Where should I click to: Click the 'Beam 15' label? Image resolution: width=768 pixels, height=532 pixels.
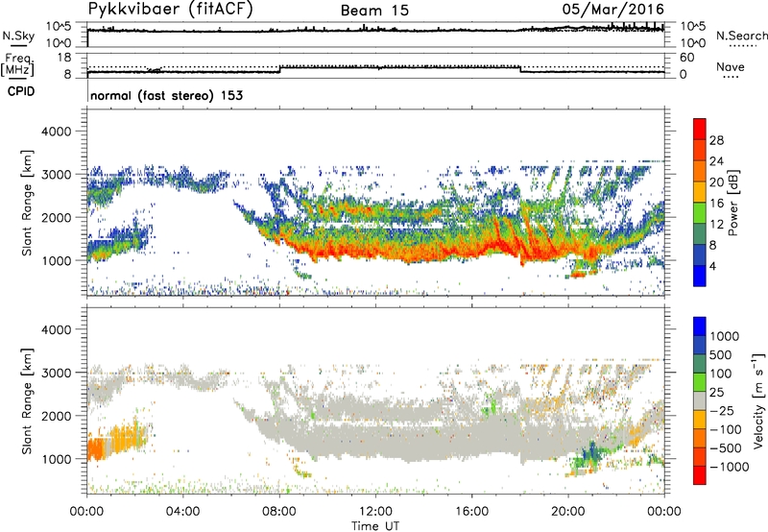click(374, 11)
